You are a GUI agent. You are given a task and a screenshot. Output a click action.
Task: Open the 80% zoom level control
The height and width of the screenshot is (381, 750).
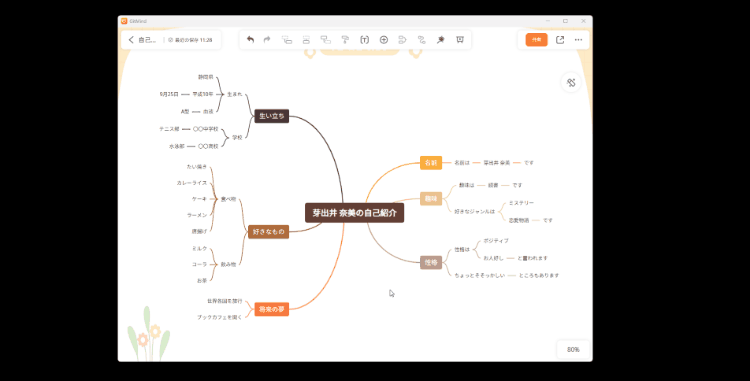pyautogui.click(x=573, y=349)
